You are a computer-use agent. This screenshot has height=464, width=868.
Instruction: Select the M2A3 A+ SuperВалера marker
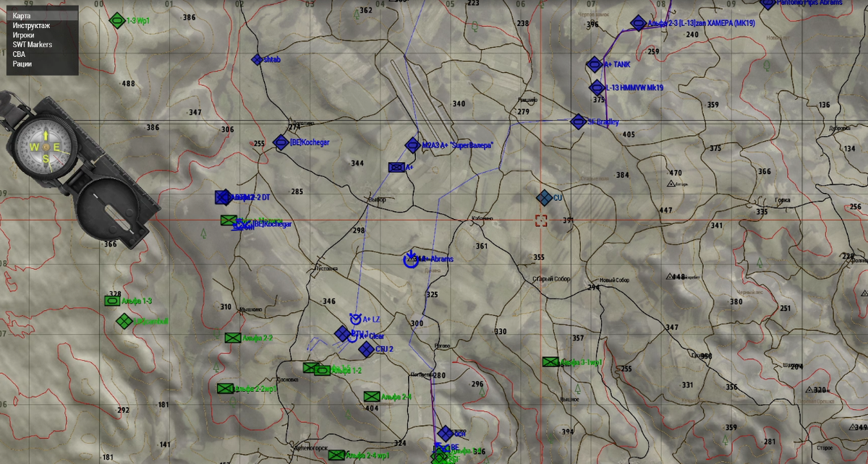(x=412, y=145)
